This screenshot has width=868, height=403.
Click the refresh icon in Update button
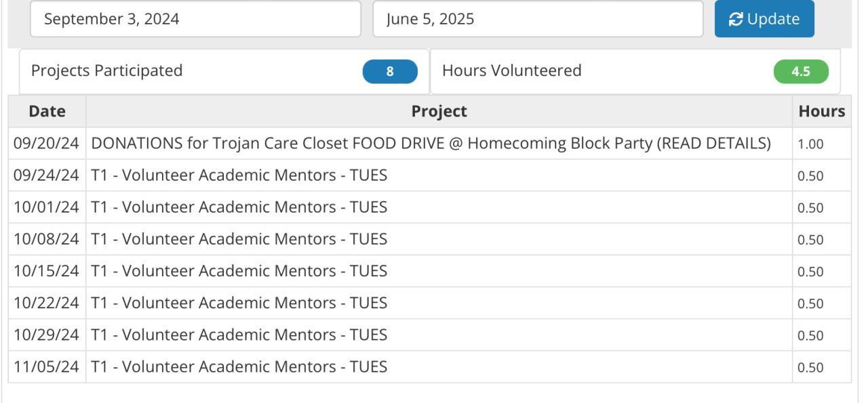pos(735,20)
